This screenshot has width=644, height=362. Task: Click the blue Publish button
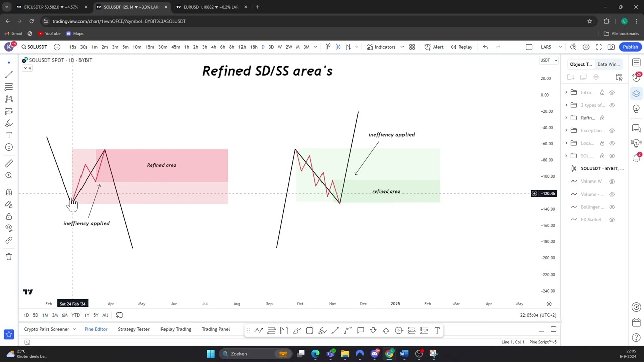click(x=630, y=47)
